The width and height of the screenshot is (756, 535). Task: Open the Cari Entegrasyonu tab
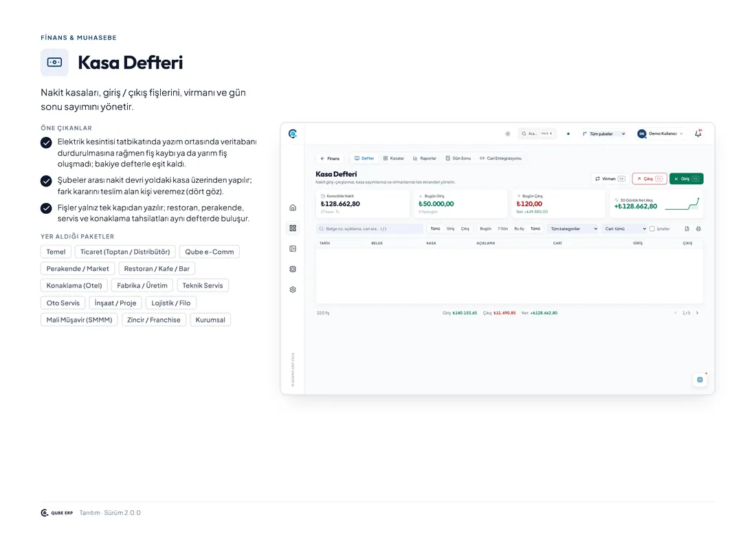pos(500,158)
